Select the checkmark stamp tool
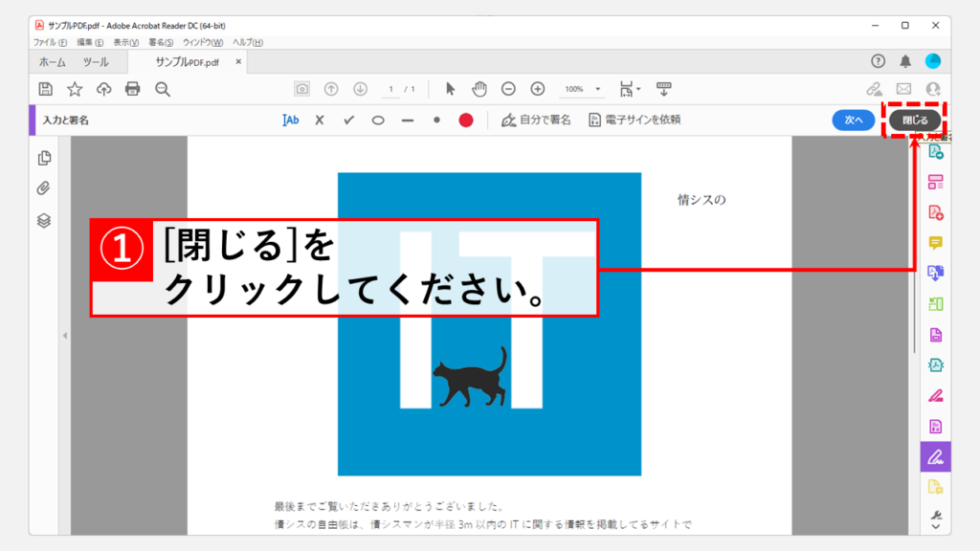980x551 pixels. [x=349, y=120]
